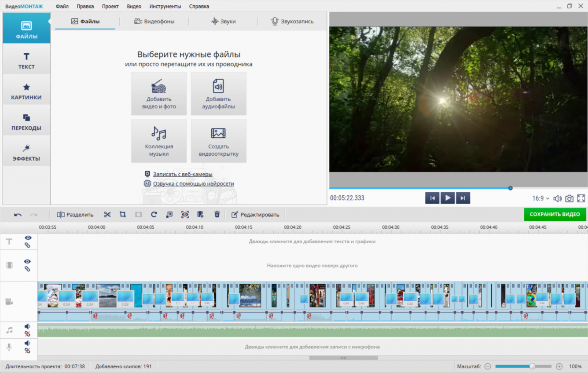Click the Сохранить видео button
Viewport: 588px width, 373px height.
click(x=555, y=215)
